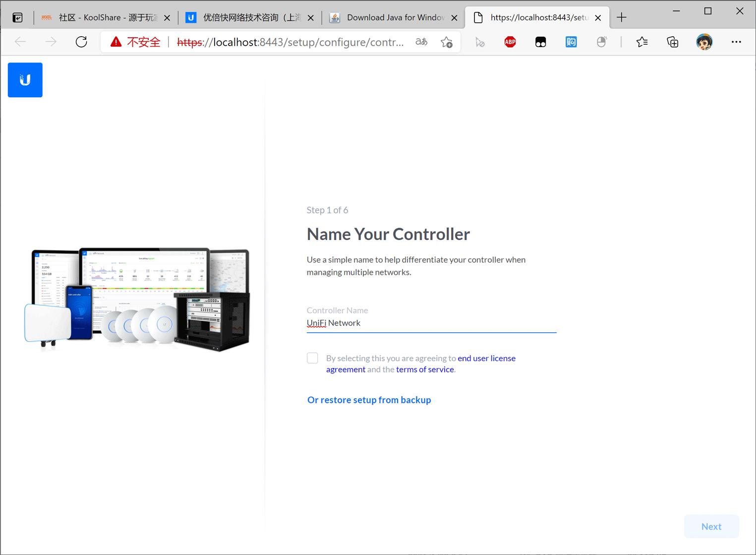Open the Dark Reader extension

540,42
